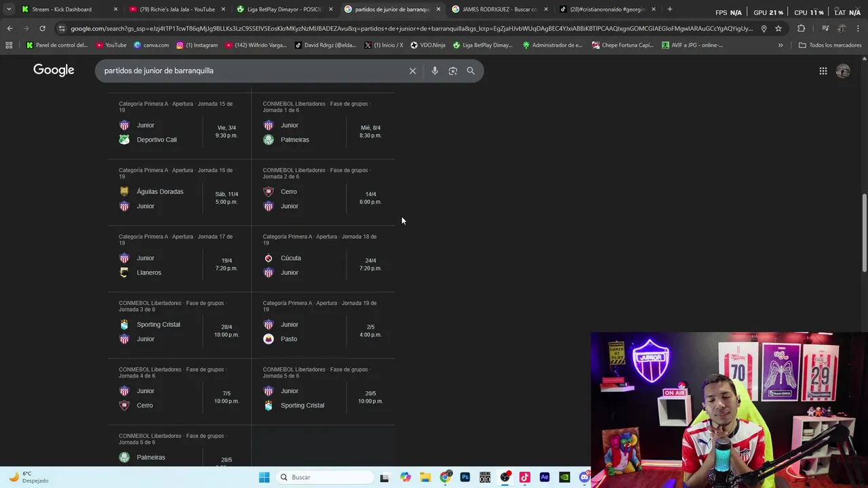Open TikTok from the taskbar

point(525,477)
